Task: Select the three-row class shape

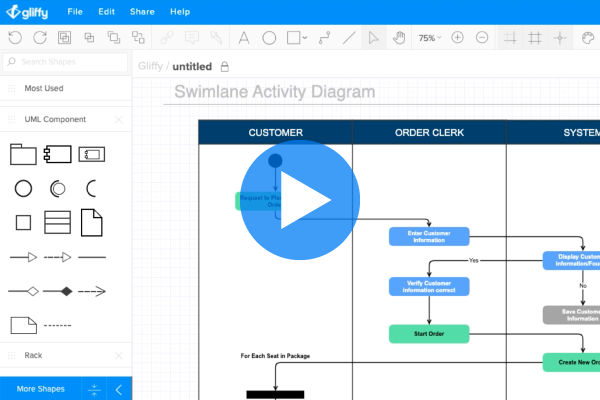Action: coord(57,222)
